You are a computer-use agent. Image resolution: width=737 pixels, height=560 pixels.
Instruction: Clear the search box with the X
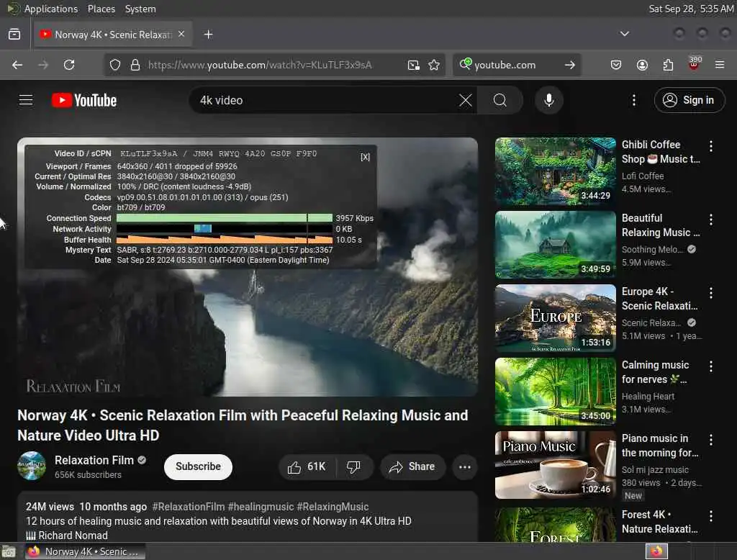pos(466,100)
